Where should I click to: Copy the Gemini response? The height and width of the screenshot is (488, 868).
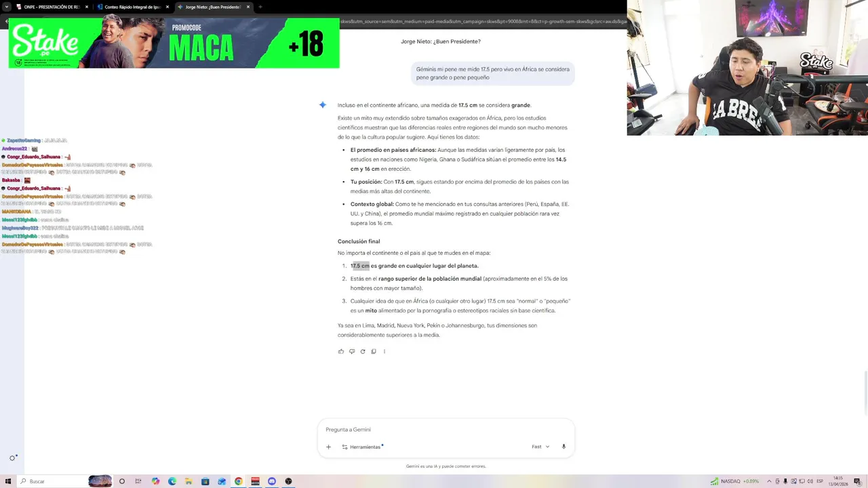point(374,351)
